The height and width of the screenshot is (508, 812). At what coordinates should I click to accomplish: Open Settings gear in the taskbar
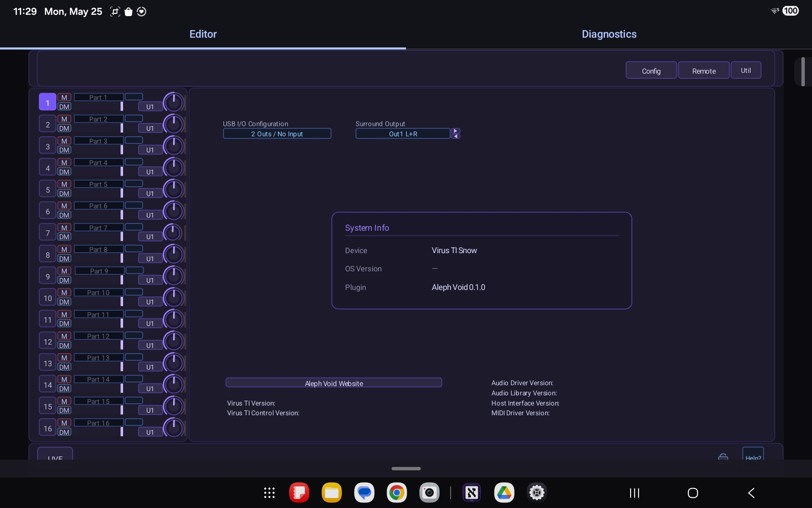(537, 493)
